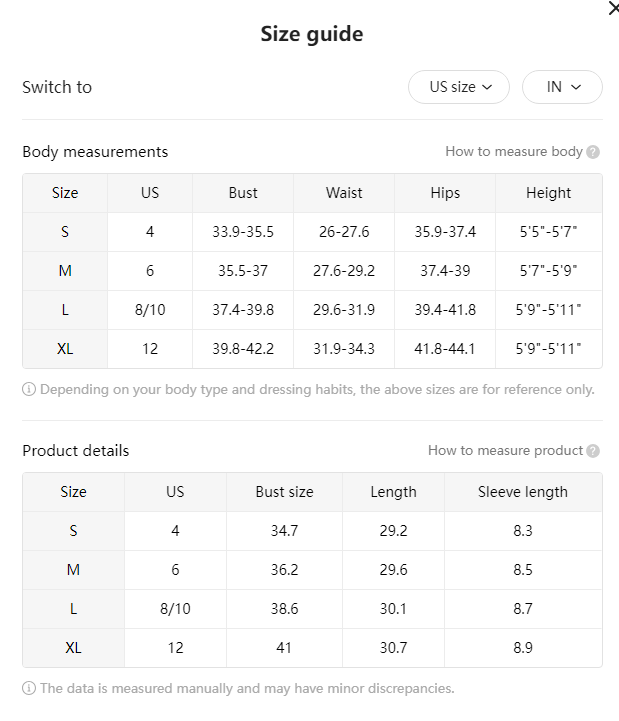Select size XL row in product details

(x=312, y=648)
